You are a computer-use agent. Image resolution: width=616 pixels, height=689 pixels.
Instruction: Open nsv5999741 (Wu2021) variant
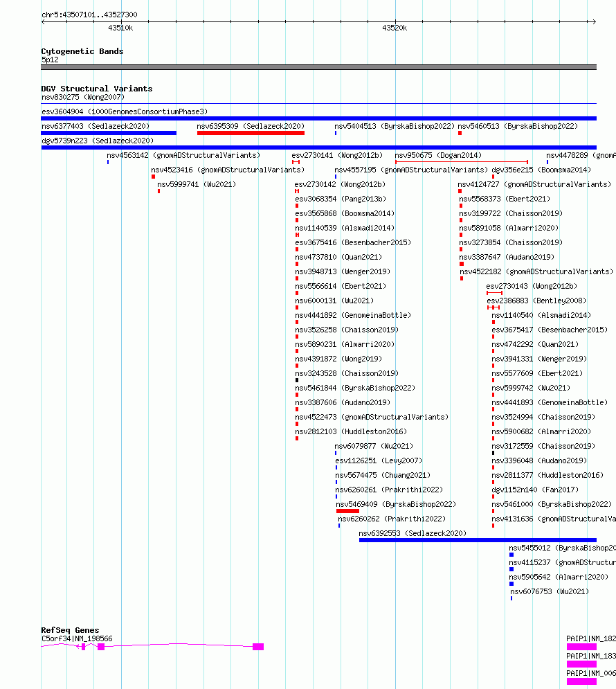pyautogui.click(x=197, y=184)
